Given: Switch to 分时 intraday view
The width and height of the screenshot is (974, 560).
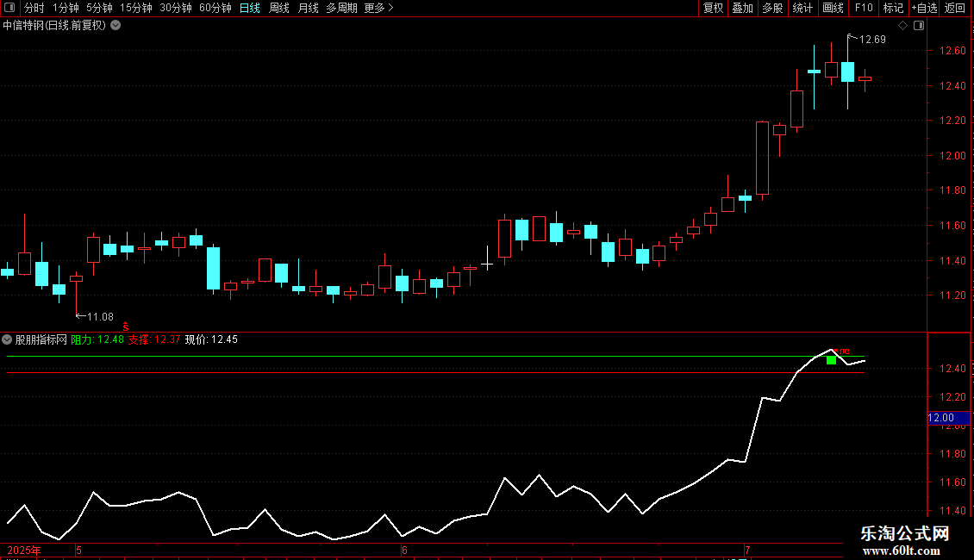Looking at the screenshot, I should (34, 8).
